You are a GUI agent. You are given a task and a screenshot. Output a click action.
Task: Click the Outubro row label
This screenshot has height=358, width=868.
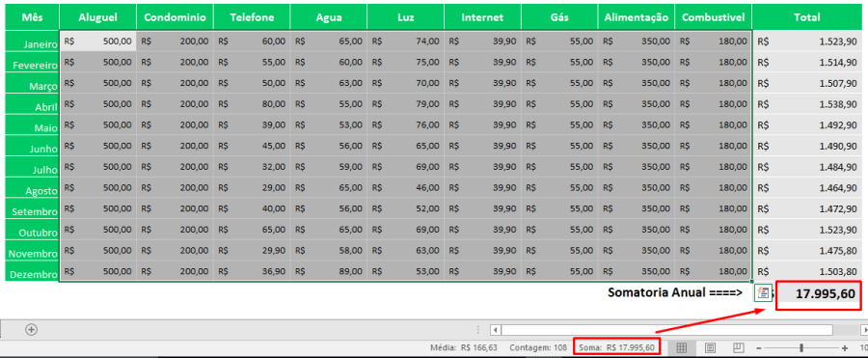coord(32,230)
